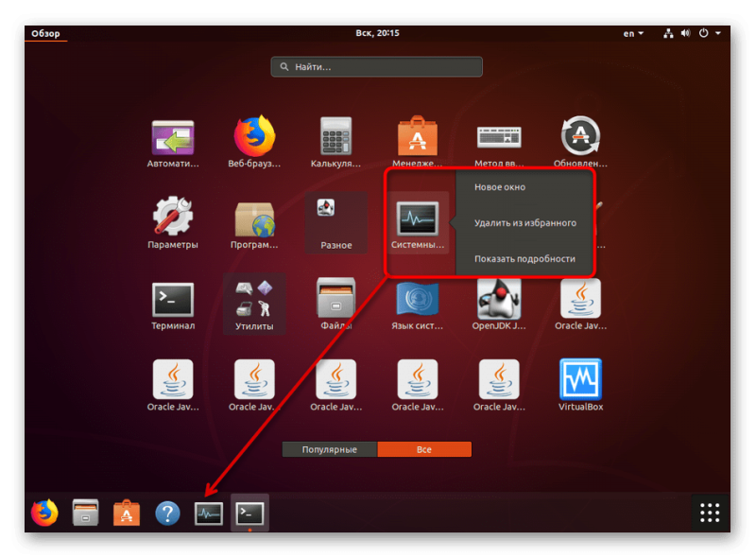Open the Files cabinet icon in the dock
This screenshot has height=558, width=756.
85,513
